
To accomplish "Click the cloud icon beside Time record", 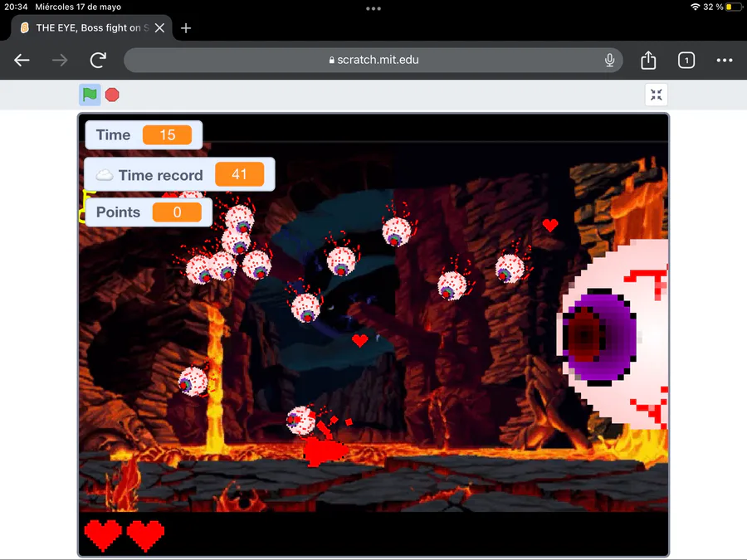I will 105,175.
